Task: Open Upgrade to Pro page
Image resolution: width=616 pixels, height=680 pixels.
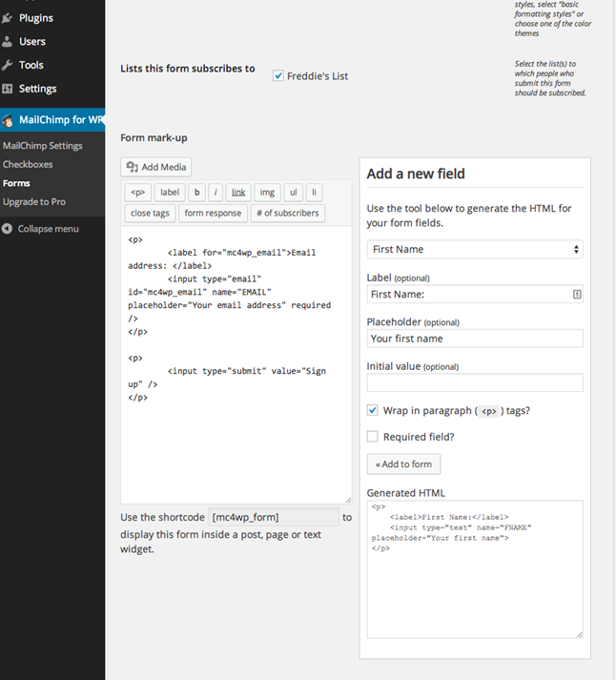Action: pyautogui.click(x=34, y=201)
